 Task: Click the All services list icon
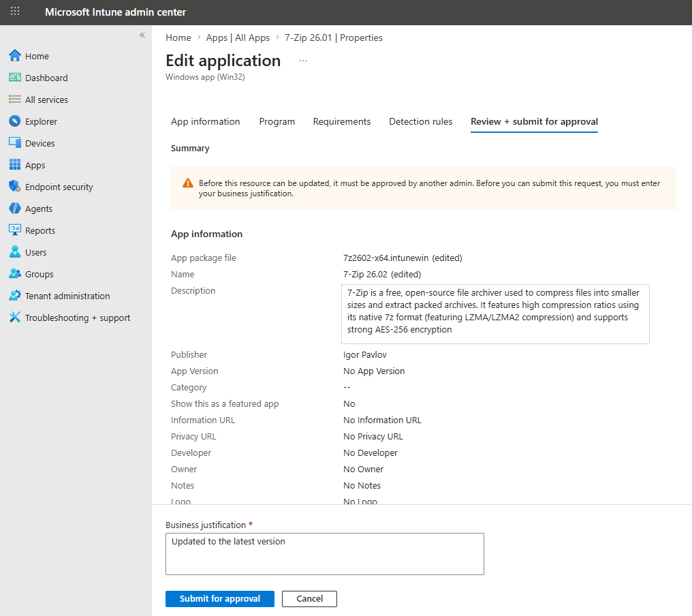(x=15, y=99)
